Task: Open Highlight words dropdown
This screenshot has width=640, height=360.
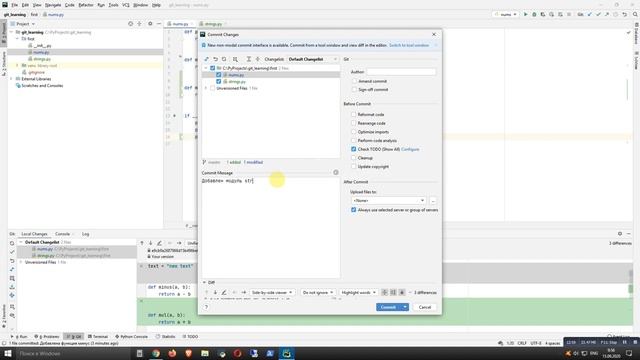Action: [x=358, y=292]
